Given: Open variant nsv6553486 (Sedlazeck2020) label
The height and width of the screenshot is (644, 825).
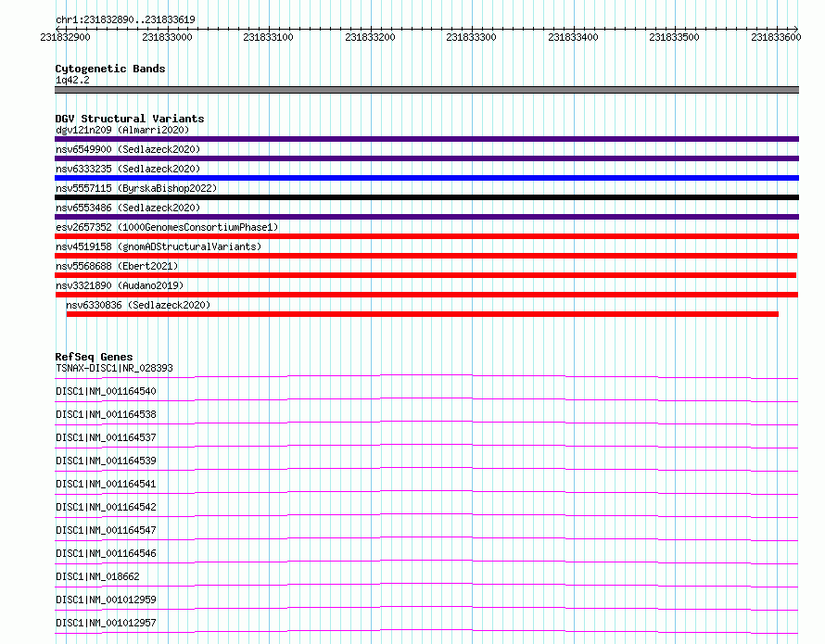Looking at the screenshot, I should [128, 208].
